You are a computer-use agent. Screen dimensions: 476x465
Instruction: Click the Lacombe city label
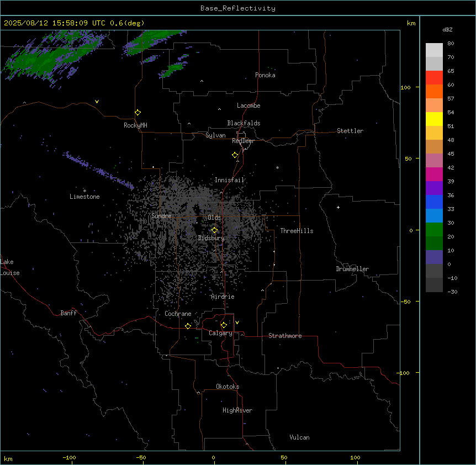[x=248, y=105]
